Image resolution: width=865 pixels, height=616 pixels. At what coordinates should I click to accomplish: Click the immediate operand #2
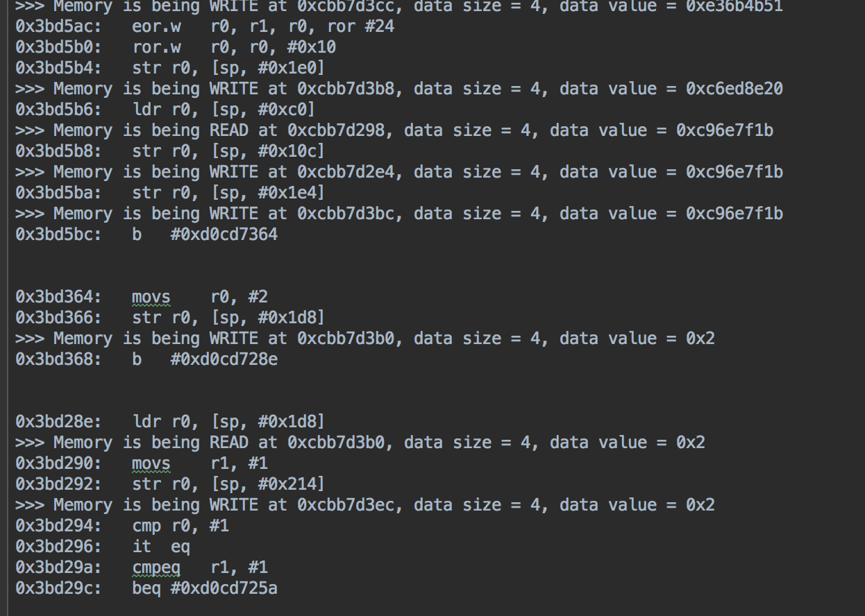258,297
